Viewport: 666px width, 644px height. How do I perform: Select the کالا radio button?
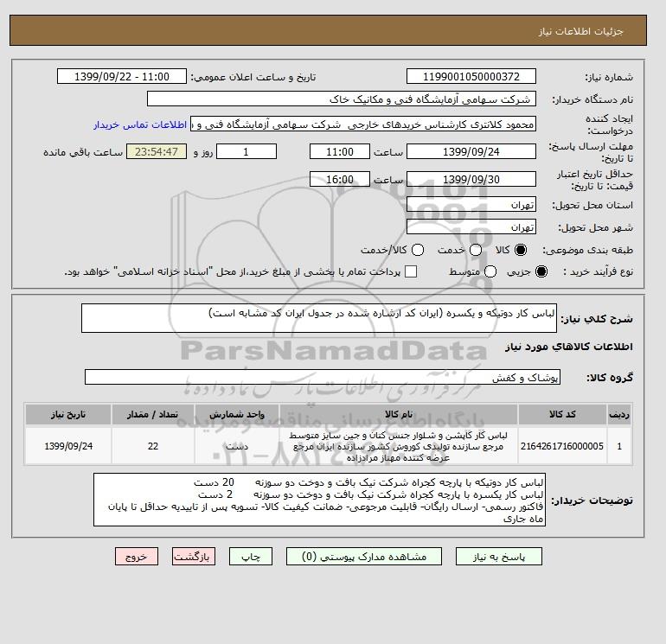[x=521, y=250]
